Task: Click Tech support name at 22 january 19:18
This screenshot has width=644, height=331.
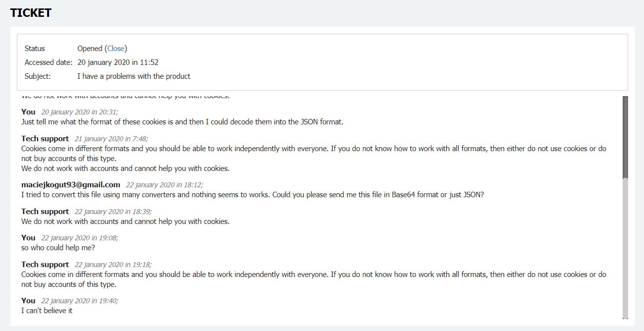Action: pyautogui.click(x=45, y=265)
